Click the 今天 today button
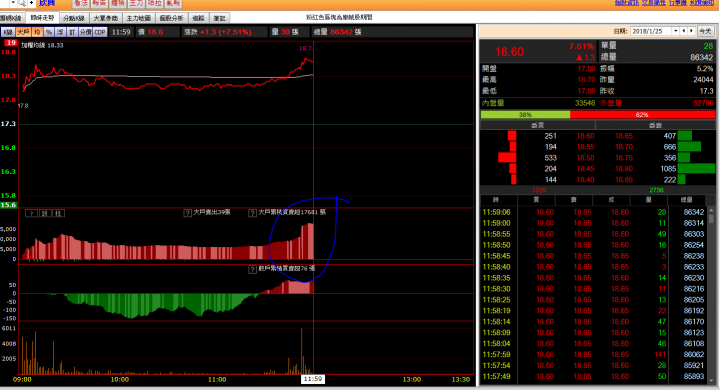Screen dimensions: 720x390 click(x=705, y=31)
